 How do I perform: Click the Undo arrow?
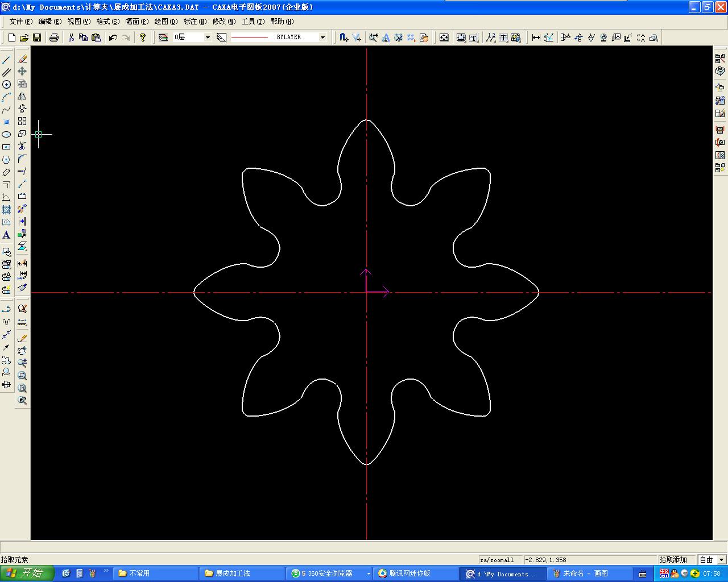113,38
